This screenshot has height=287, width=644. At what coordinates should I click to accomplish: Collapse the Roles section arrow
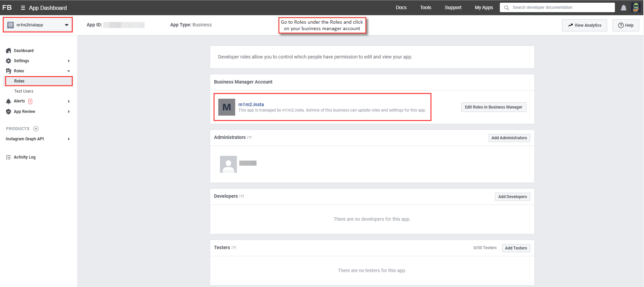(69, 71)
